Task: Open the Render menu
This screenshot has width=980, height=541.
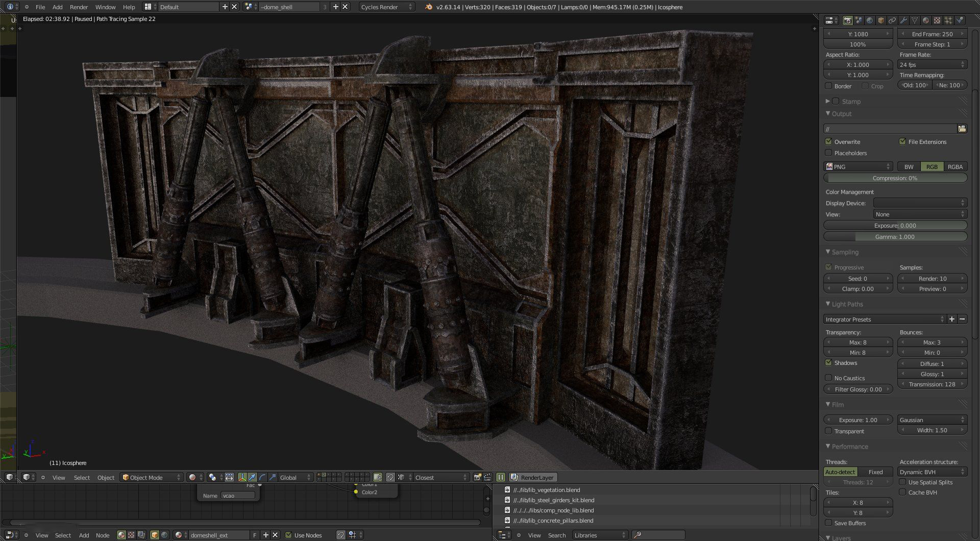Action: 79,7
